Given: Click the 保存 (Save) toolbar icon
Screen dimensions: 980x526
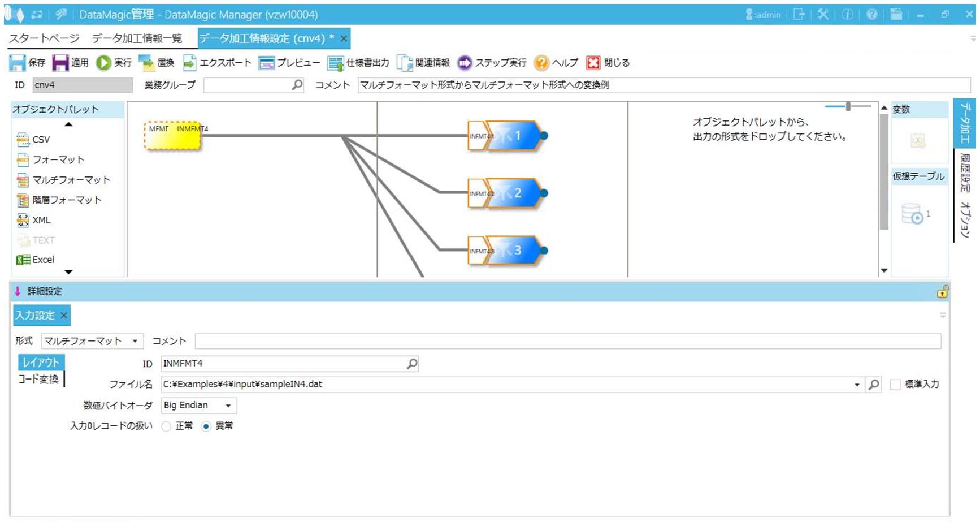Looking at the screenshot, I should point(18,63).
